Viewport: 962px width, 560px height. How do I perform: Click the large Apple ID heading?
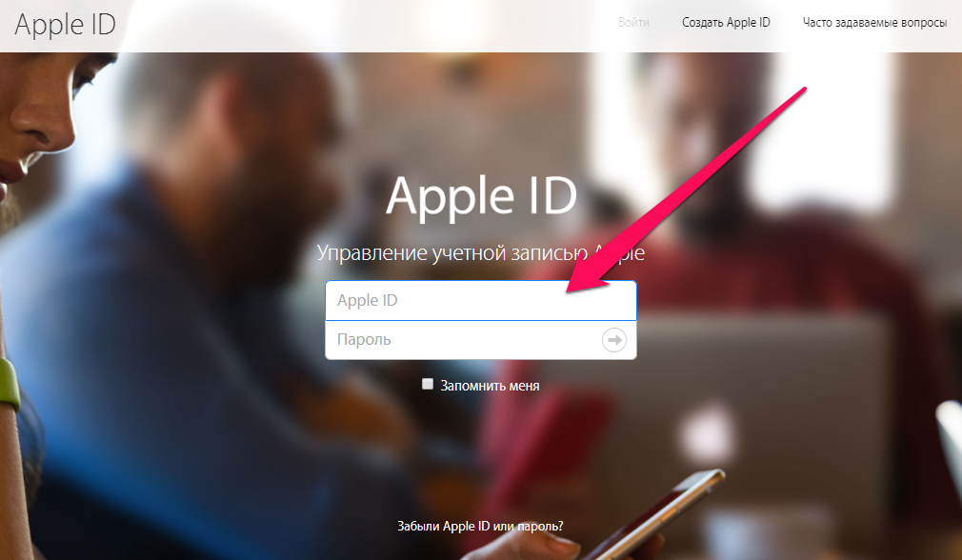point(482,196)
